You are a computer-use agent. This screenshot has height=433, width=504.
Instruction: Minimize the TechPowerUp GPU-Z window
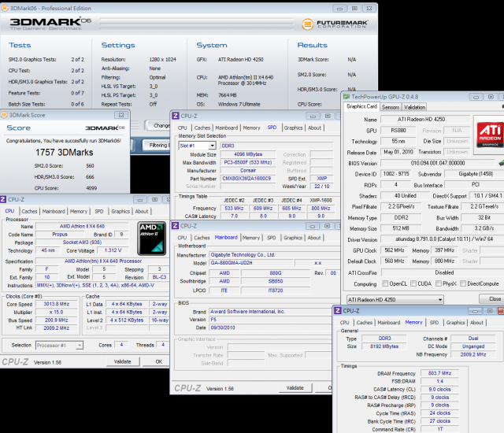point(476,97)
